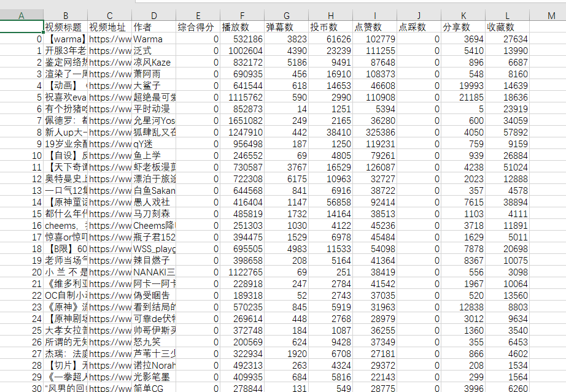Select the author cell 愚人戏社
Image resolution: width=566 pixels, height=392 pixels.
coord(153,202)
